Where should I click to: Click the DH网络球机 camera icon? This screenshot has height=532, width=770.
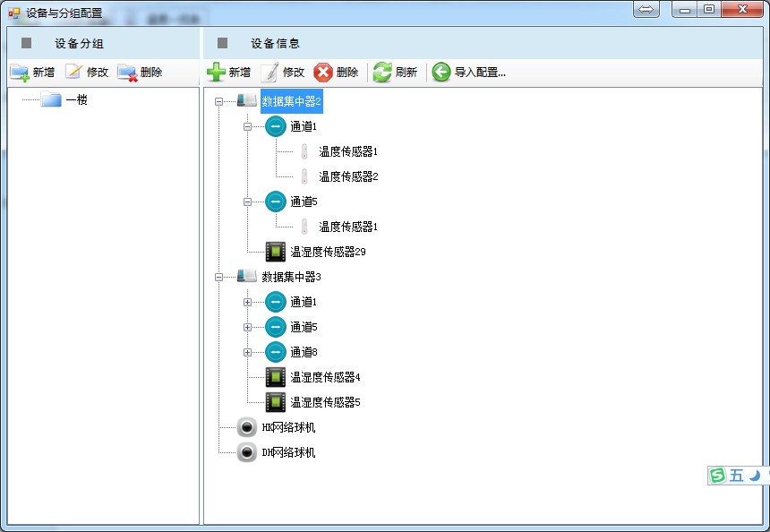point(247,452)
